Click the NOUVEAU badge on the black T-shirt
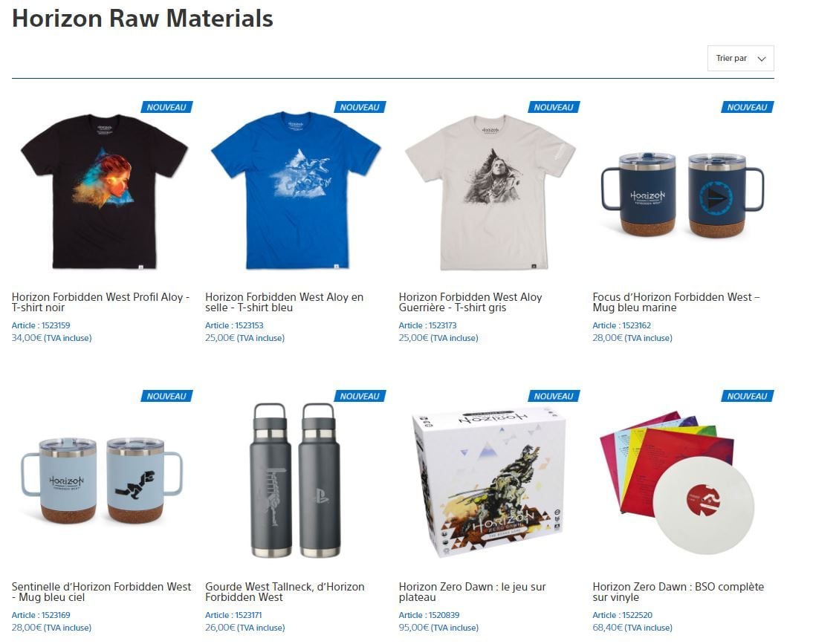Image resolution: width=813 pixels, height=644 pixels. coord(166,107)
